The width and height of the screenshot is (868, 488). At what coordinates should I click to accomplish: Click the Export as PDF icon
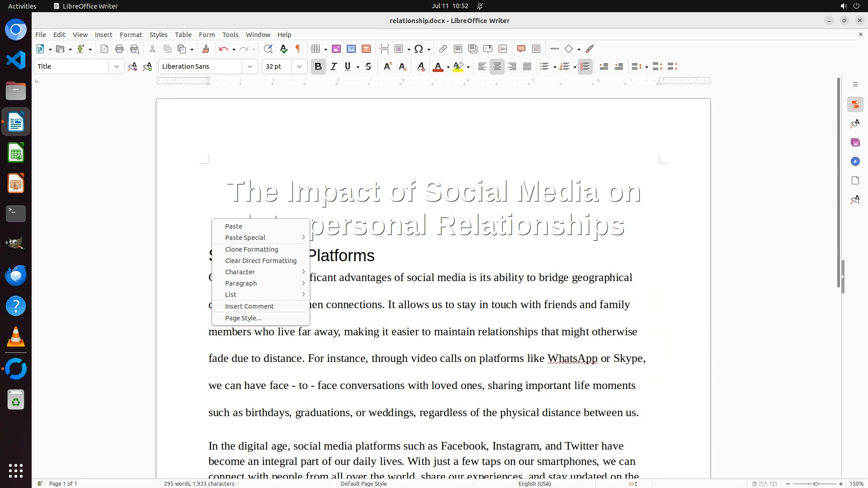[104, 49]
